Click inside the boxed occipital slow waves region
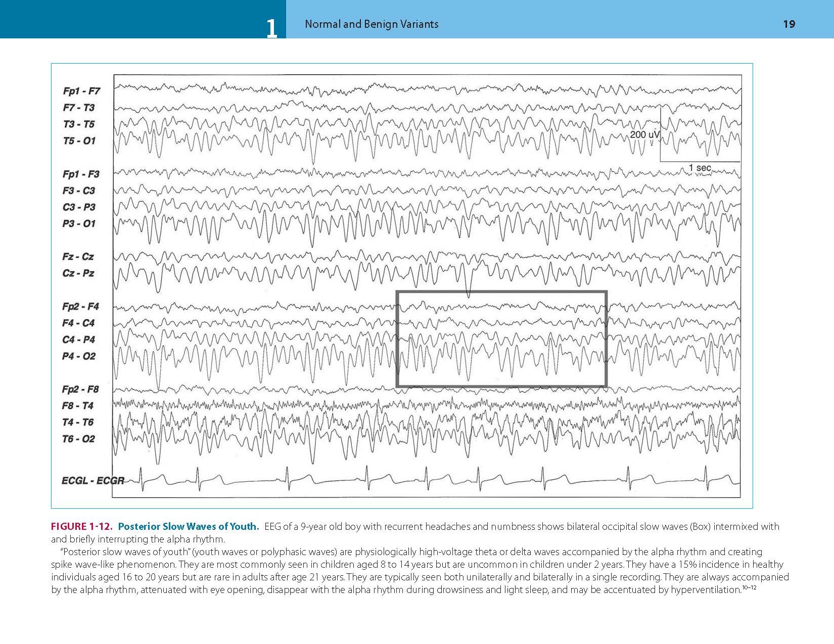 (501, 338)
